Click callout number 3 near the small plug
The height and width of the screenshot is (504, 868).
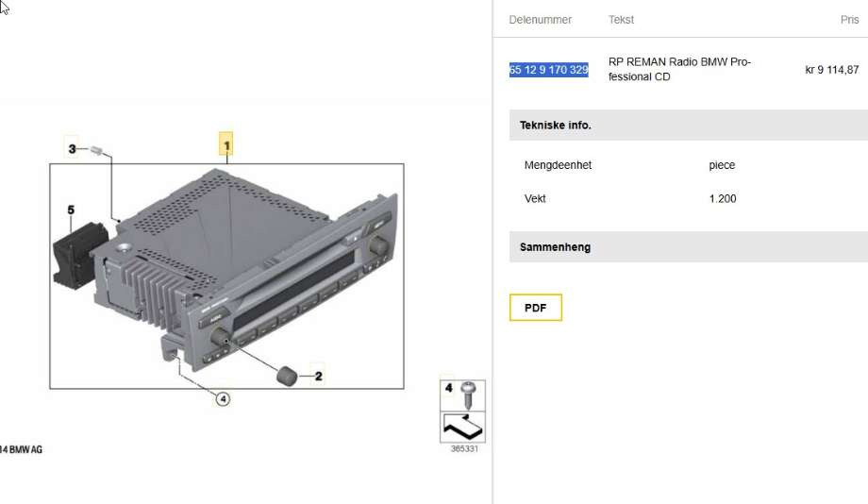tap(72, 149)
